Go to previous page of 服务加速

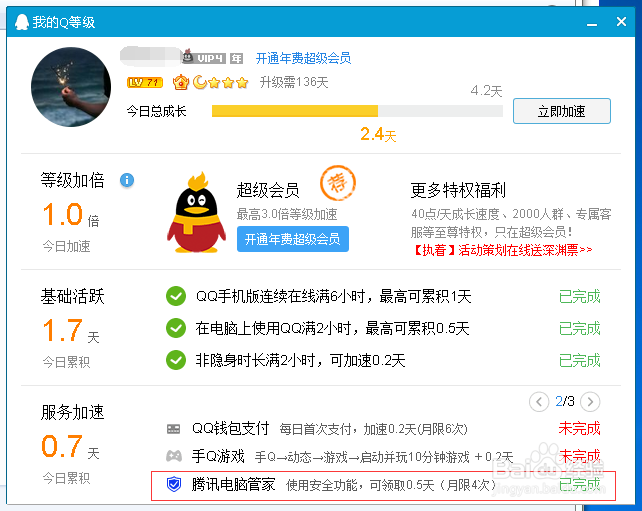point(539,402)
